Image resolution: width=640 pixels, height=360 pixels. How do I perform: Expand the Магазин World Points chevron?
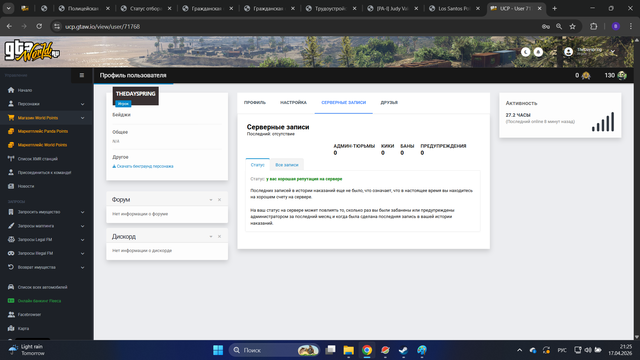coord(82,118)
